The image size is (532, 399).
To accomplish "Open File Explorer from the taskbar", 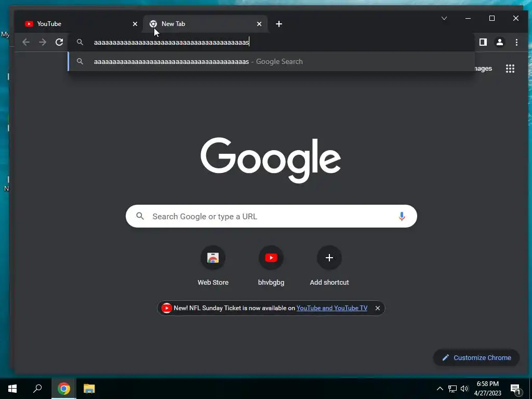I will tap(89, 389).
